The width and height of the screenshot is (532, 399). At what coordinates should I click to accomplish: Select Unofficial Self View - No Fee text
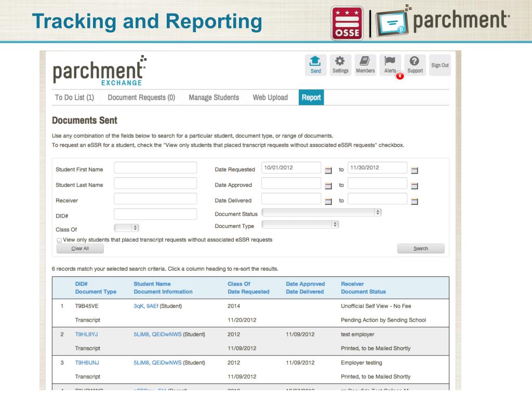tap(376, 306)
